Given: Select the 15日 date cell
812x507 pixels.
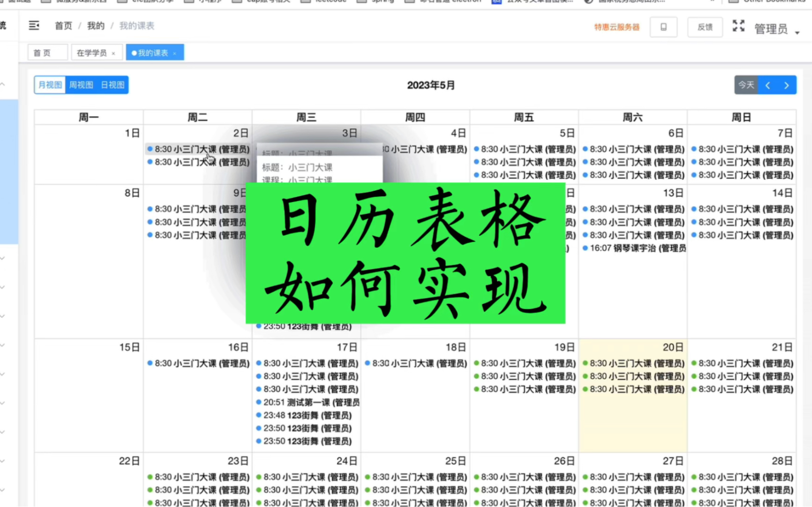Looking at the screenshot, I should [x=89, y=395].
